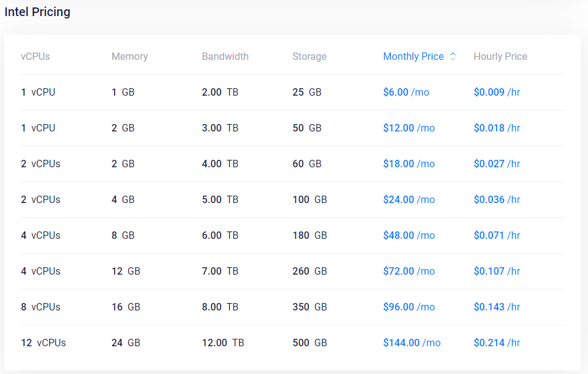The height and width of the screenshot is (374, 588).
Task: Click the 500 GB storage cell
Action: coord(310,343)
